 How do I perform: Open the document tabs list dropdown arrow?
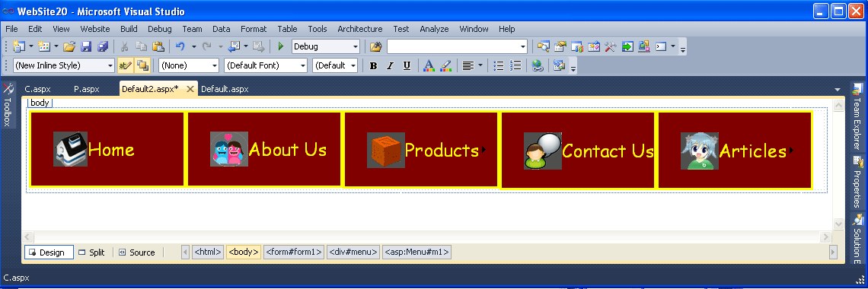click(837, 90)
